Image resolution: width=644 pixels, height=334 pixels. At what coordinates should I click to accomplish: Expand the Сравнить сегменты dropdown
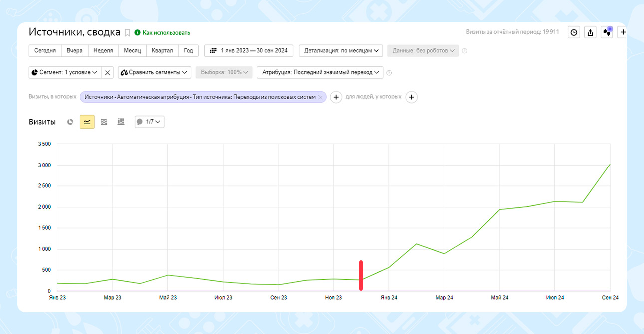pos(155,72)
